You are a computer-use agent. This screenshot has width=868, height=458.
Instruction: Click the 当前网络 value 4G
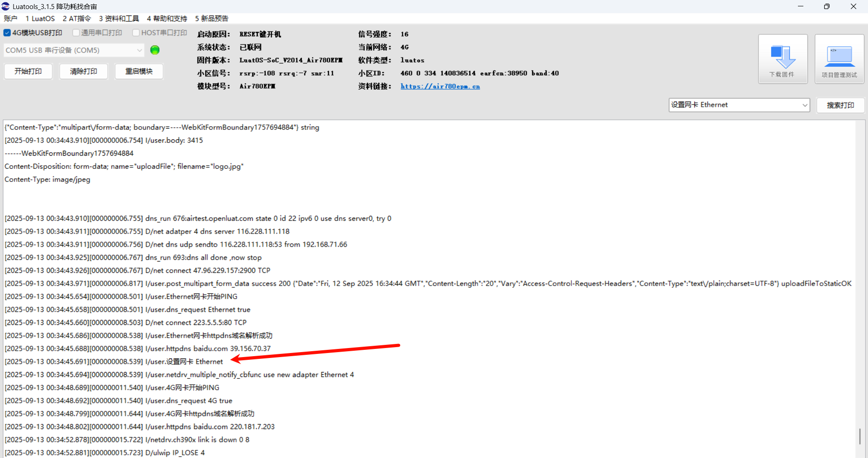(x=404, y=47)
